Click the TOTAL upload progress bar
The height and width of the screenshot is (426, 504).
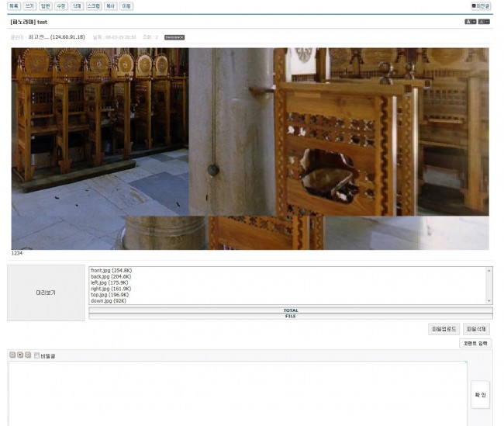point(290,310)
